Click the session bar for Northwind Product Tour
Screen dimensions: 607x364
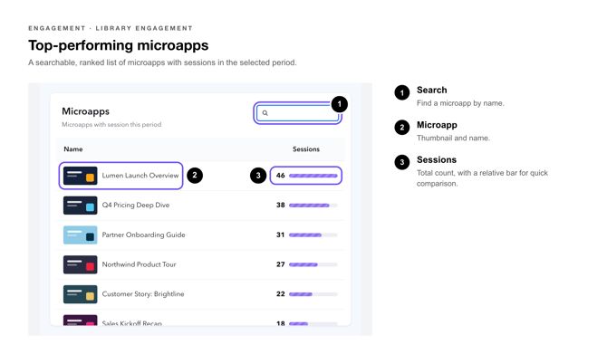(313, 264)
